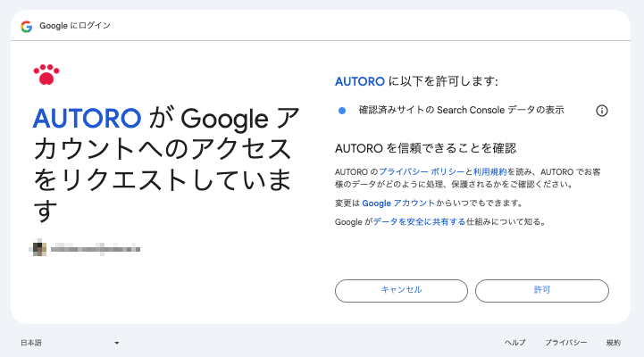Click the 許可 button to allow access

click(542, 291)
